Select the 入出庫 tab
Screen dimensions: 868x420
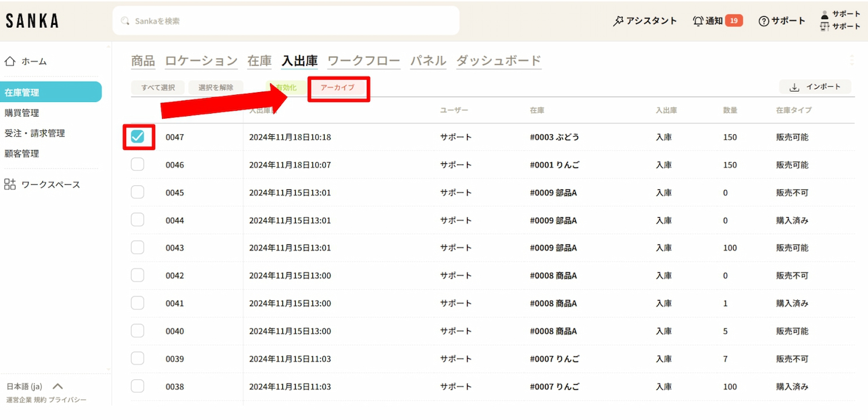pos(300,61)
